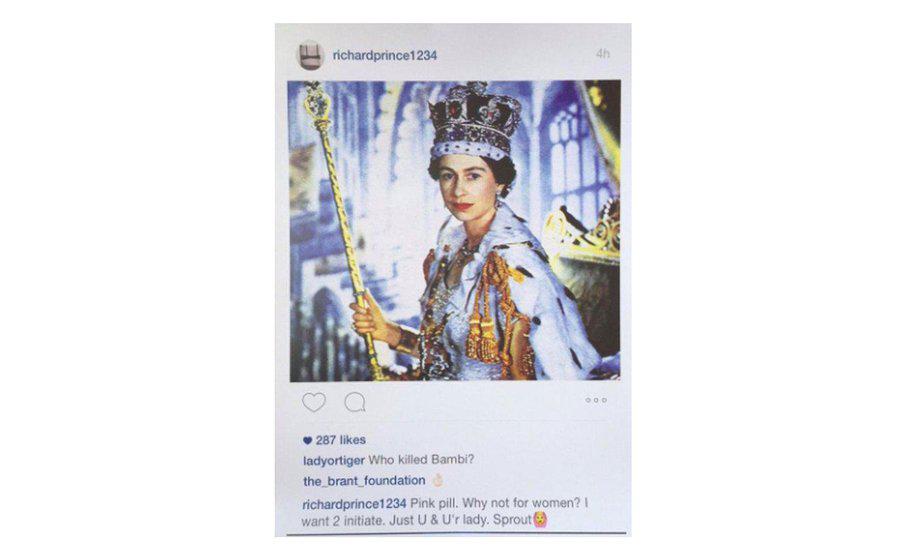Click the arched window in photo background
This screenshot has height=550, width=900.
point(565,155)
